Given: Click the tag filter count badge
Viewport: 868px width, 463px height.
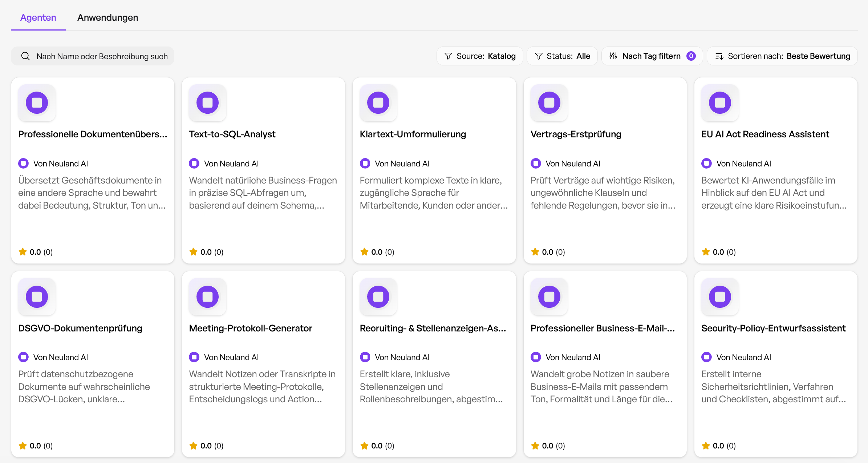Looking at the screenshot, I should pos(691,56).
